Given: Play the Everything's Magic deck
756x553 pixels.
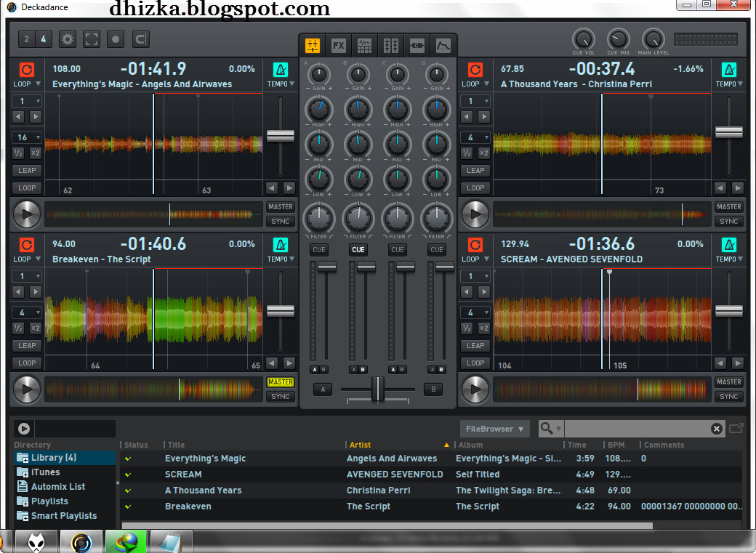Looking at the screenshot, I should click(26, 214).
